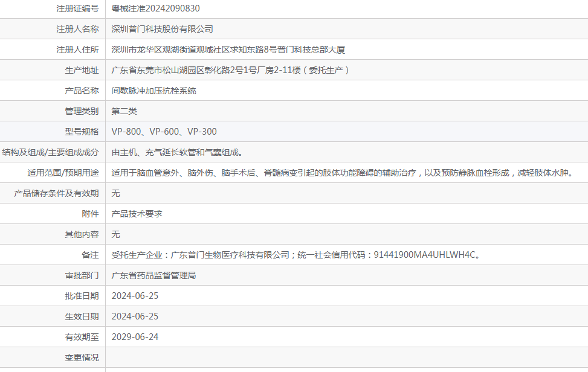This screenshot has width=588, height=372.
Task: Click the 有效期至 label
Action: [x=82, y=337]
